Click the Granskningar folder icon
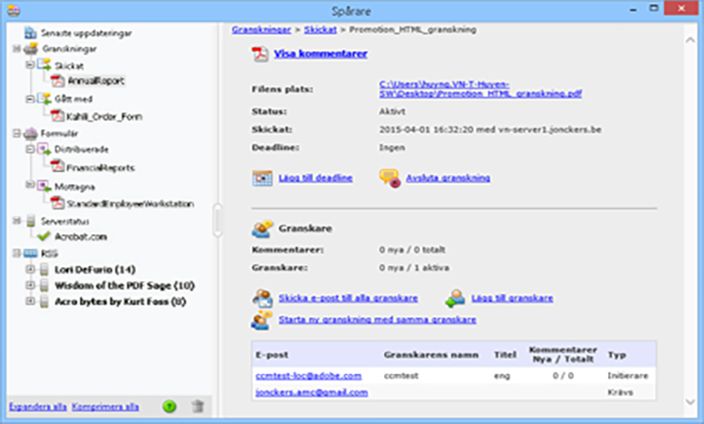The height and width of the screenshot is (424, 704). pyautogui.click(x=31, y=49)
